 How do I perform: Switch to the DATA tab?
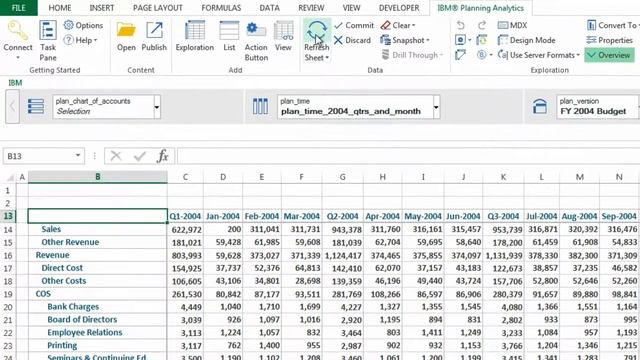tap(269, 8)
